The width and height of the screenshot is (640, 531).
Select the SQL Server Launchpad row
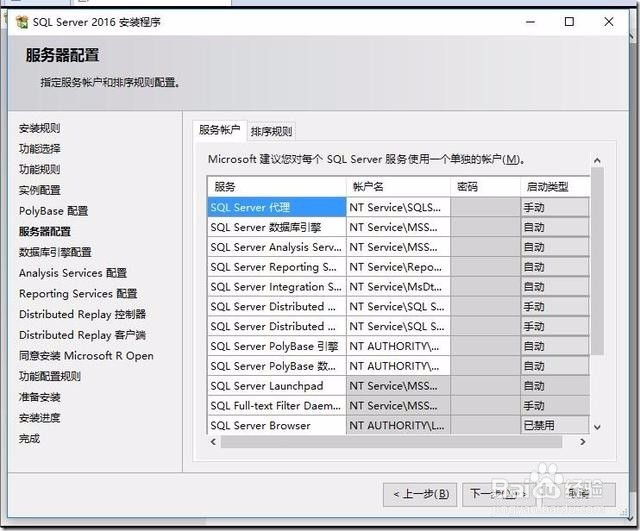coord(277,386)
